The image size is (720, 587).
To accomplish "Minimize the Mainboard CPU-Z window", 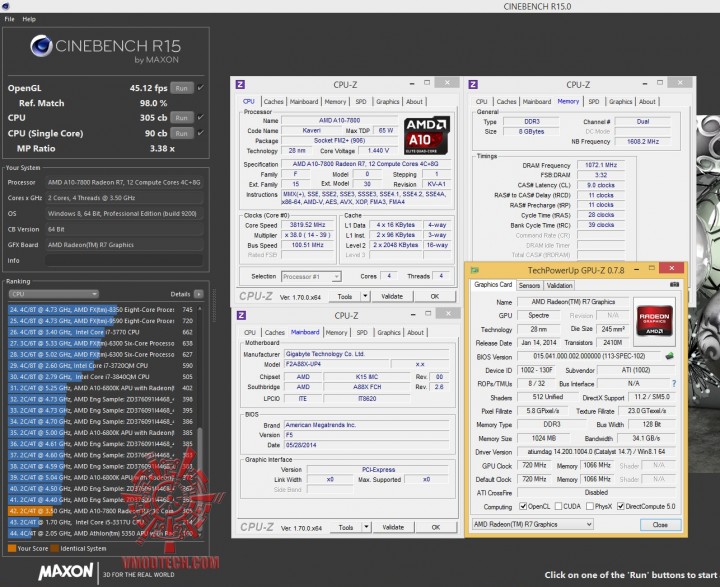I will tap(413, 315).
